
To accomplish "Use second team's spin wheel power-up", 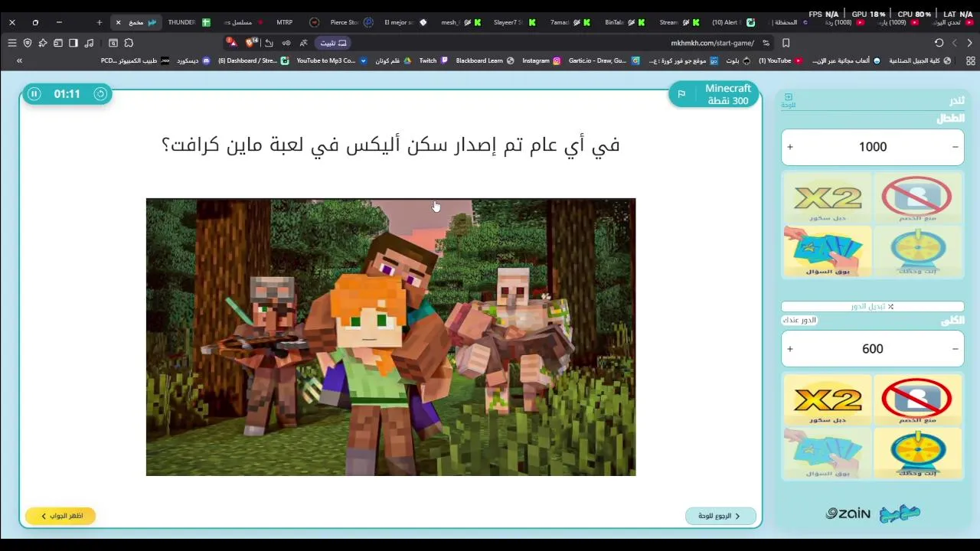I will click(917, 453).
